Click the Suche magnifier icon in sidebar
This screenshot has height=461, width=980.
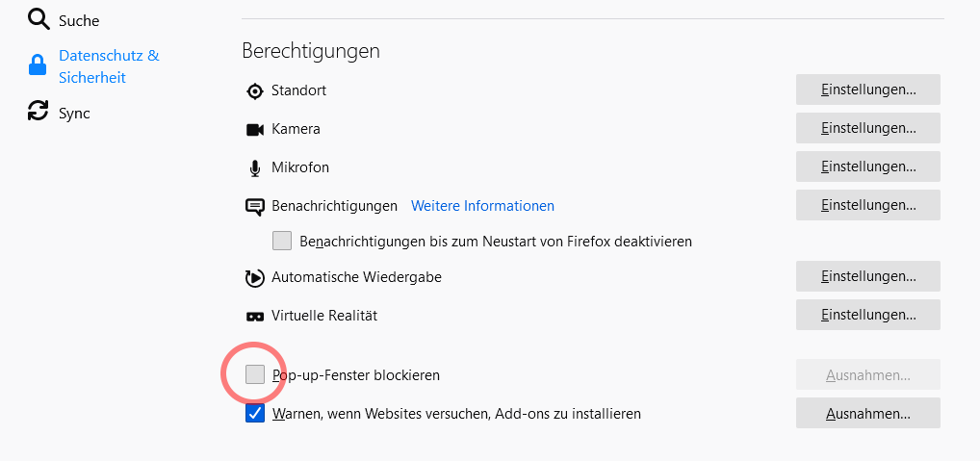39,19
